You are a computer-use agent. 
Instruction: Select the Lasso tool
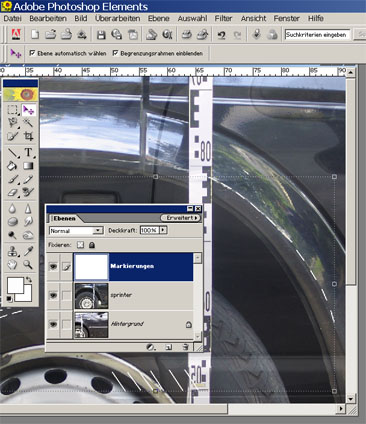click(13, 123)
